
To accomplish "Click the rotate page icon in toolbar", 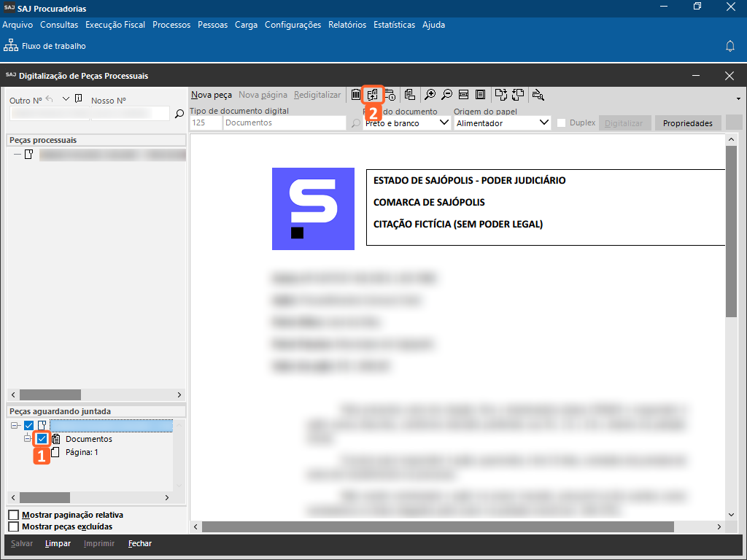I will pos(500,95).
